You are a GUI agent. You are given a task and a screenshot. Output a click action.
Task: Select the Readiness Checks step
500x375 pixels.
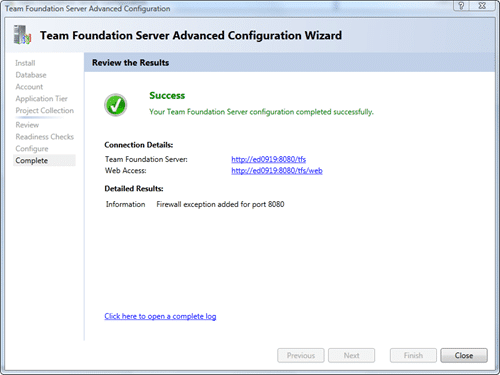click(x=45, y=137)
